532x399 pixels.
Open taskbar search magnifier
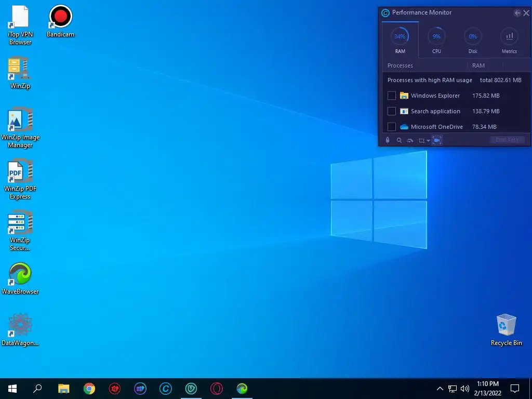coord(37,389)
